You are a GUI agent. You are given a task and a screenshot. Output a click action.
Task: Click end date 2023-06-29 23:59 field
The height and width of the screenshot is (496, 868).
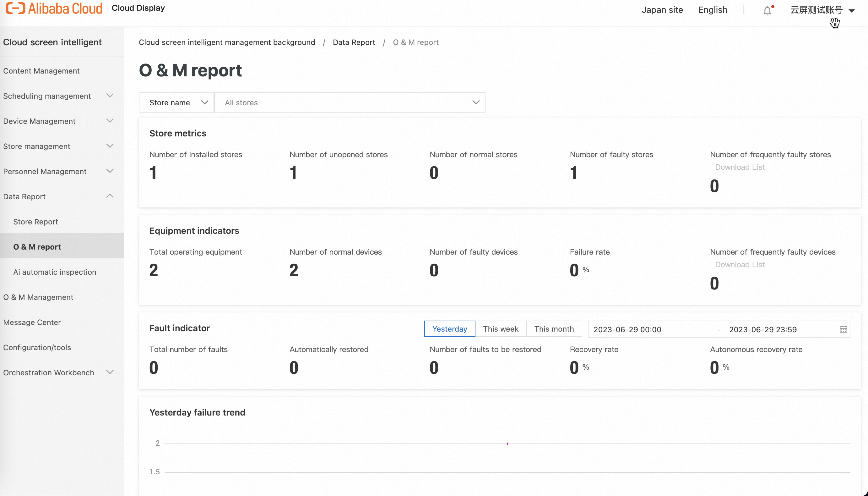point(763,329)
